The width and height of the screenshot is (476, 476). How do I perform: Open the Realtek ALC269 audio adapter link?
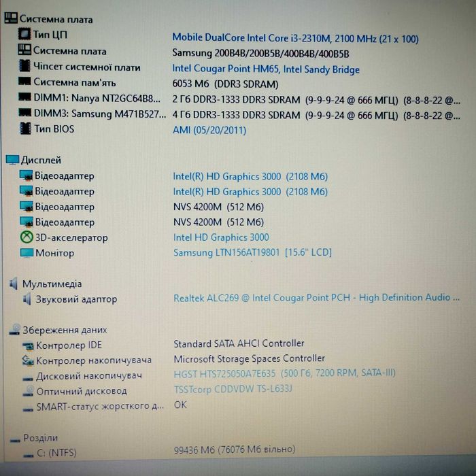pos(316,298)
